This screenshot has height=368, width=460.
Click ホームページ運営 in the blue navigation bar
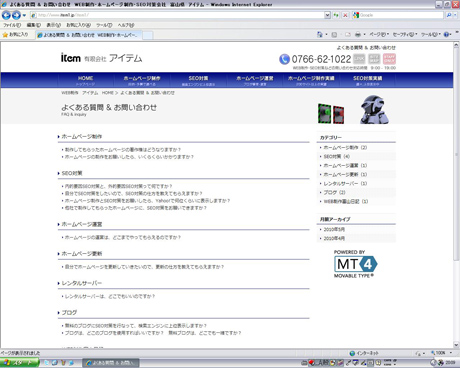(x=255, y=80)
